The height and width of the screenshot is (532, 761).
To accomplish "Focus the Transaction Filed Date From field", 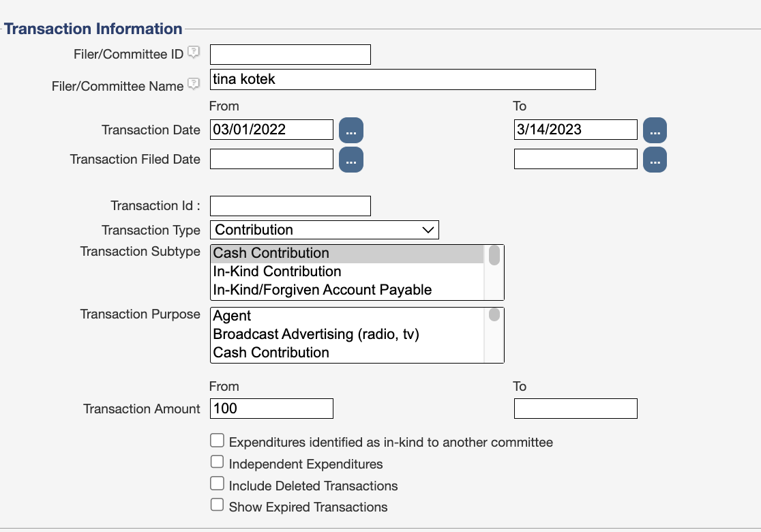I will (x=271, y=159).
